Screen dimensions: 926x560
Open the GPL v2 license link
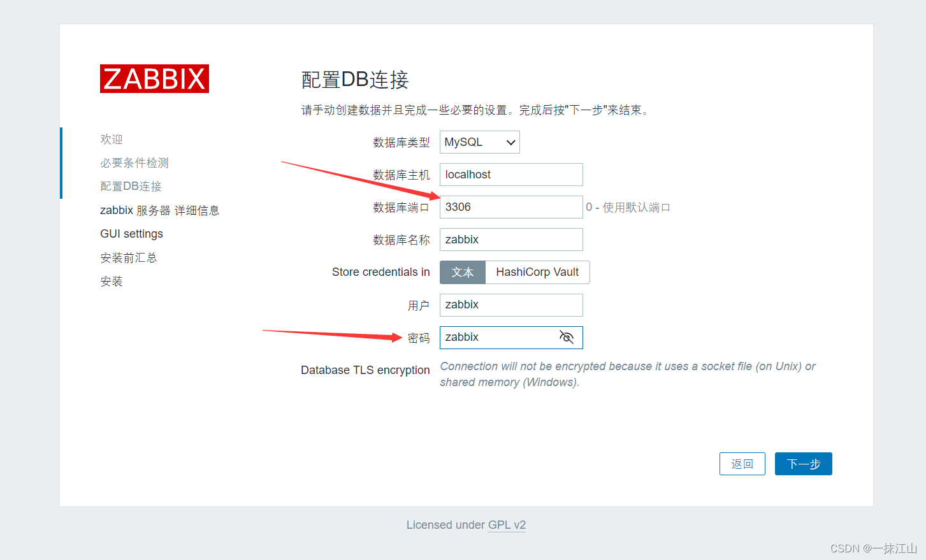click(507, 525)
